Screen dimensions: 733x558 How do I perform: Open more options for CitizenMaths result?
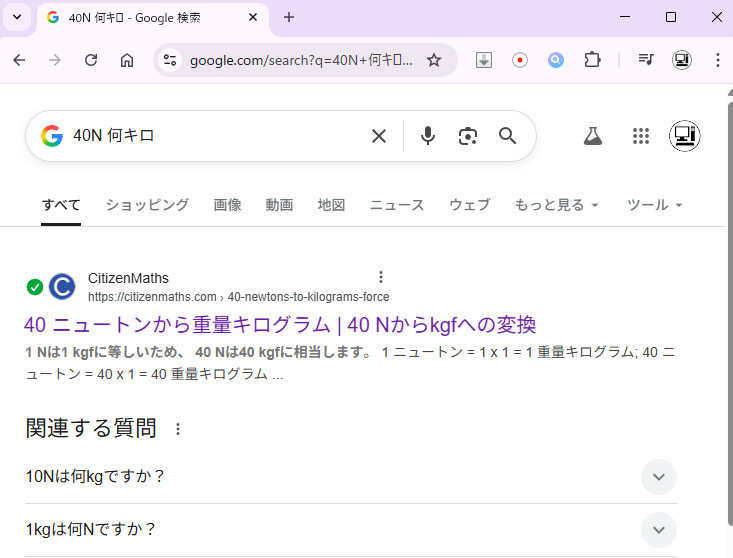click(381, 277)
